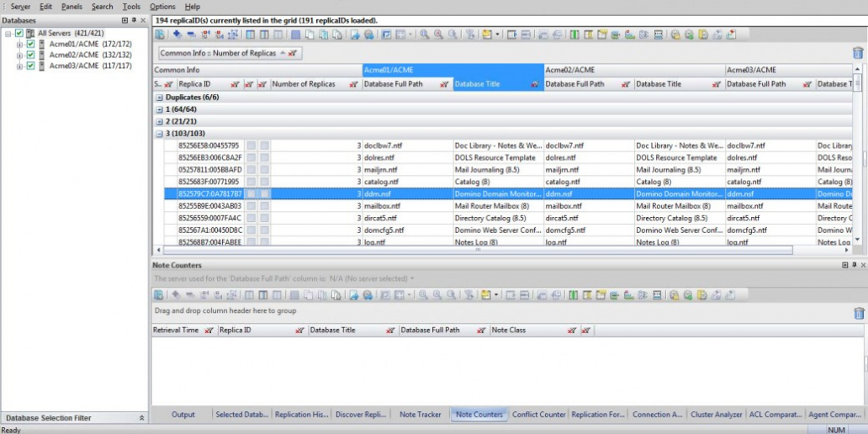Expand the 2 (21/21) group

click(x=160, y=121)
